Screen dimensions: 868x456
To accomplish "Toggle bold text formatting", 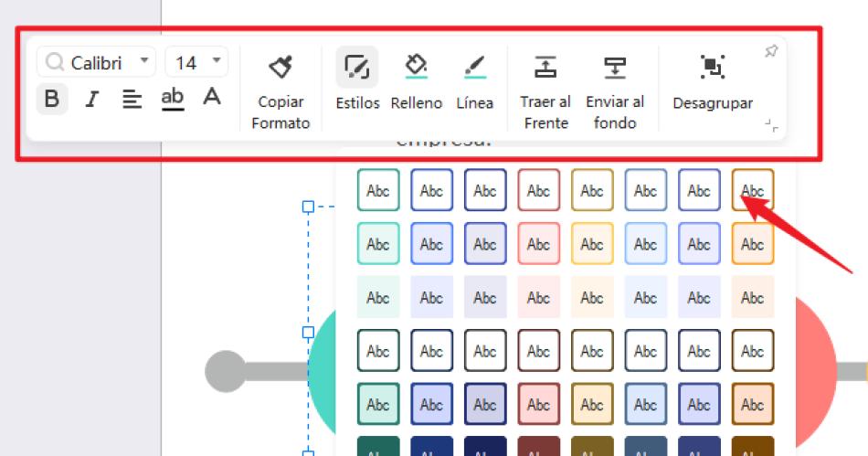I will (x=51, y=99).
